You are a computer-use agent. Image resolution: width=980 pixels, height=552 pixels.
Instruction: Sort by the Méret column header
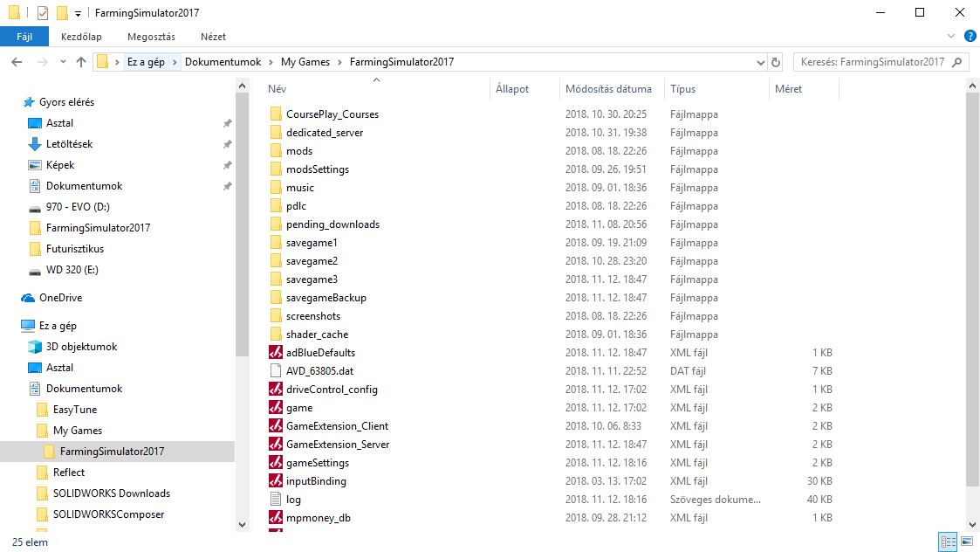point(788,89)
